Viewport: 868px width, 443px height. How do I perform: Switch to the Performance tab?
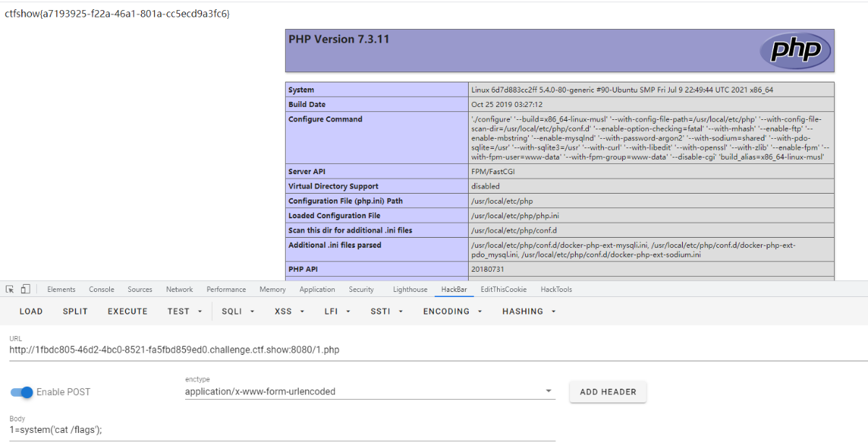226,289
